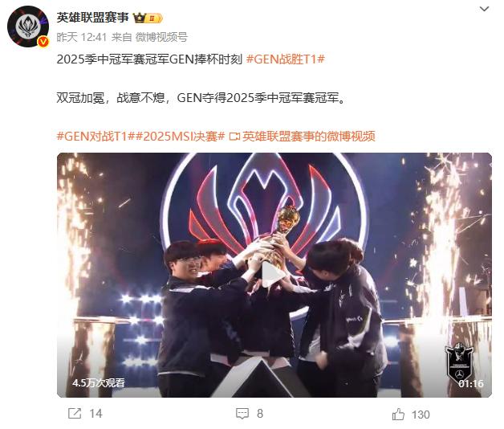Open the 微博视频号 source link

pyautogui.click(x=161, y=37)
